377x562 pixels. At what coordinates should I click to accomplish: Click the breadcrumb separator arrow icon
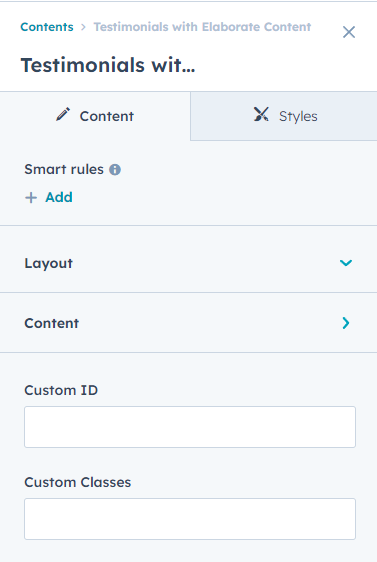click(83, 27)
